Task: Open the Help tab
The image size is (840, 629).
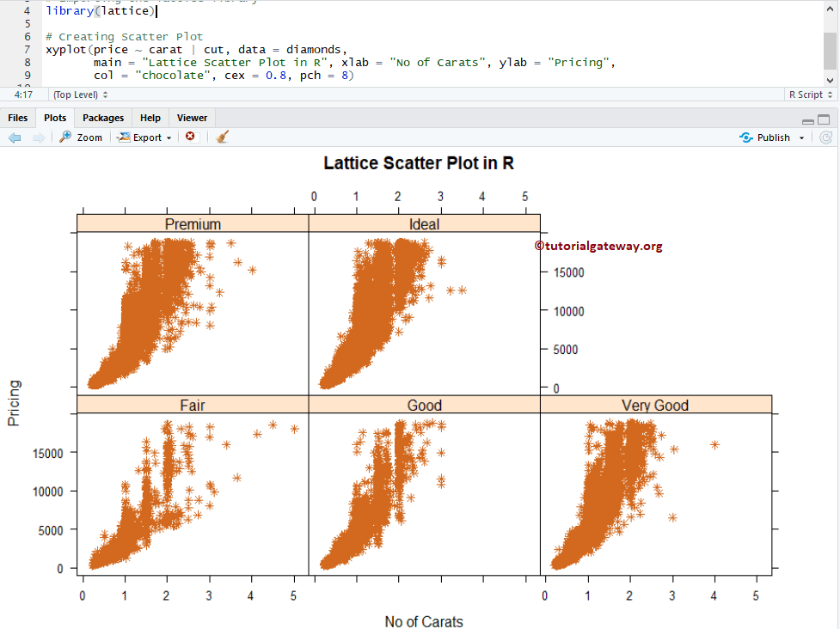Action: click(x=150, y=118)
